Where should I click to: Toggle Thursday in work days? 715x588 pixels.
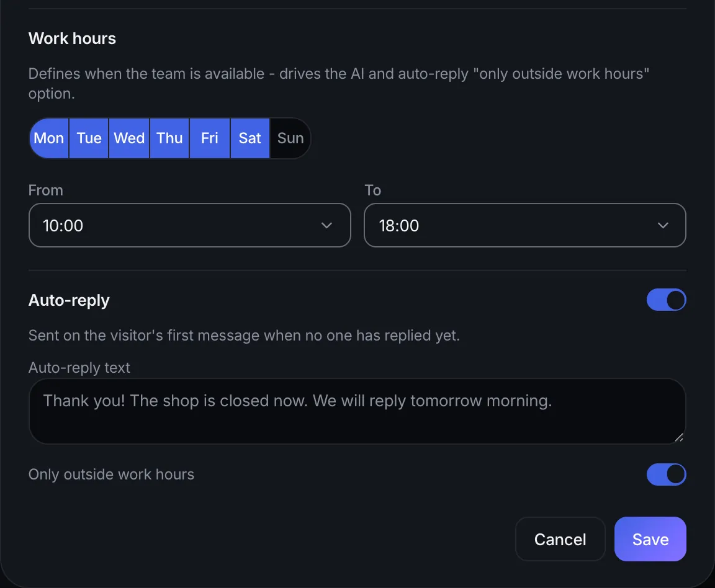click(x=169, y=138)
